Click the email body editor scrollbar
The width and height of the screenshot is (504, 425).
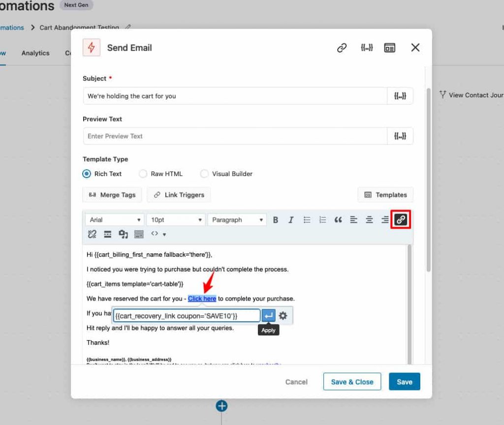[x=409, y=304]
